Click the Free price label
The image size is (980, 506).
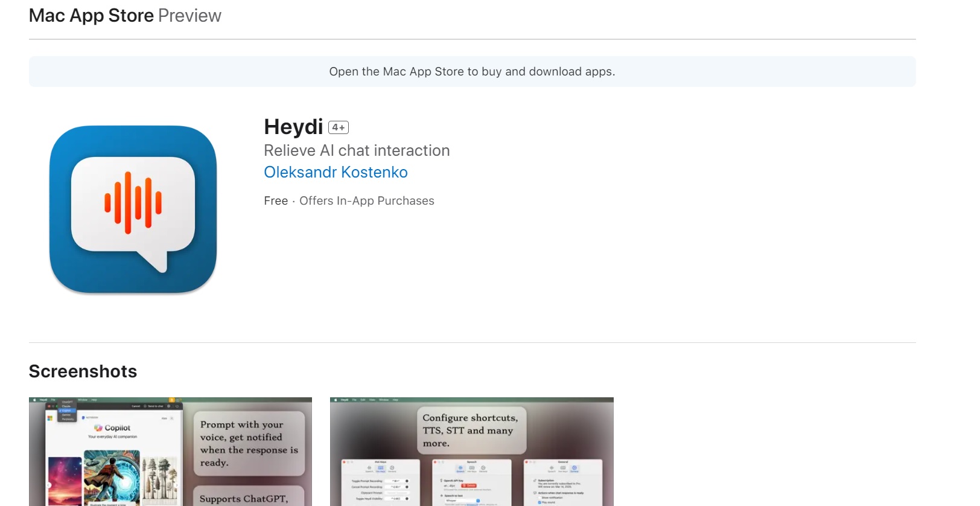coord(276,200)
